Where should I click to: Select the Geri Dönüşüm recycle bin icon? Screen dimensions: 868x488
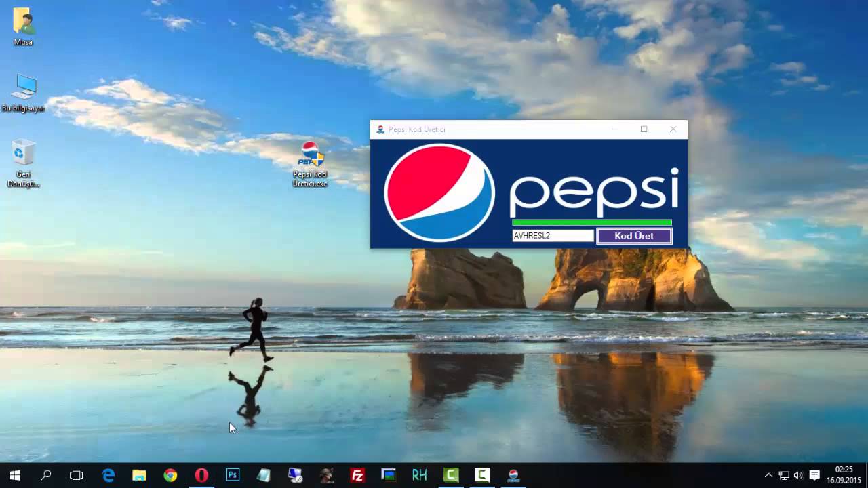pos(24,163)
